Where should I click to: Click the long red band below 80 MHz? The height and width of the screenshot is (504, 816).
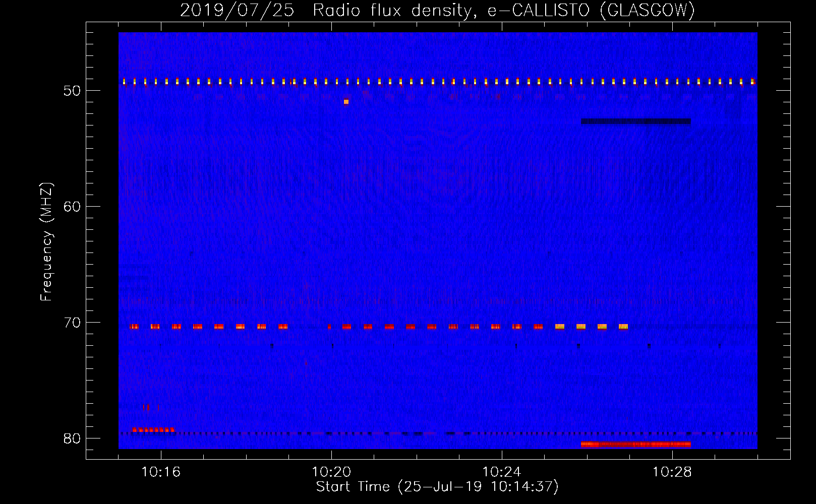pos(635,445)
